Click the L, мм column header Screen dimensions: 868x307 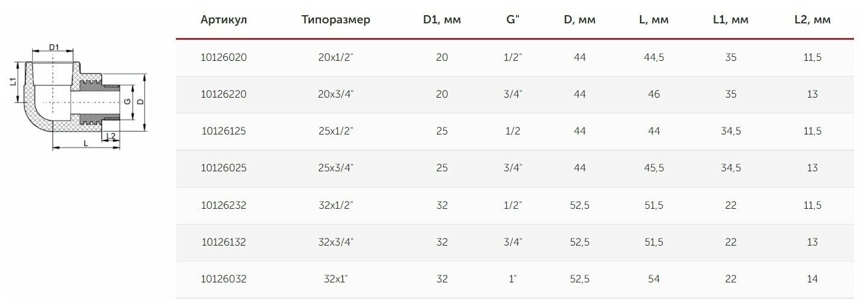tap(653, 20)
